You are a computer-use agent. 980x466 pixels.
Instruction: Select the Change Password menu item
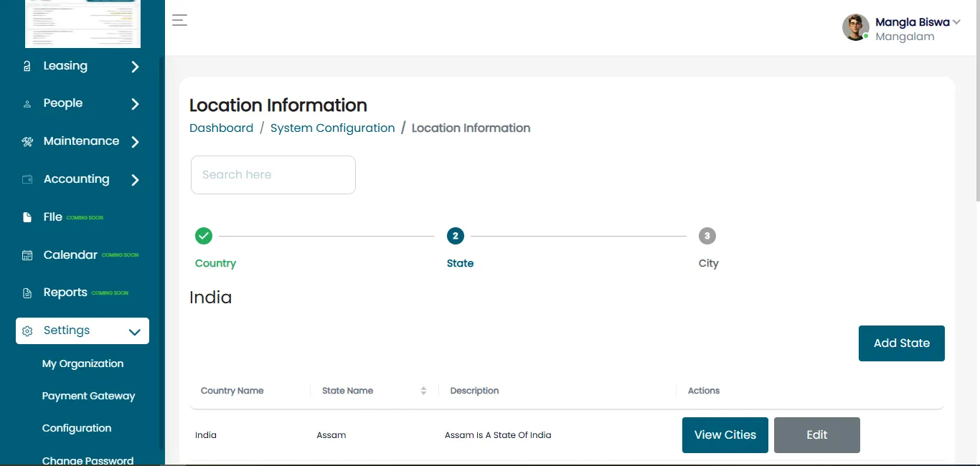(x=88, y=460)
